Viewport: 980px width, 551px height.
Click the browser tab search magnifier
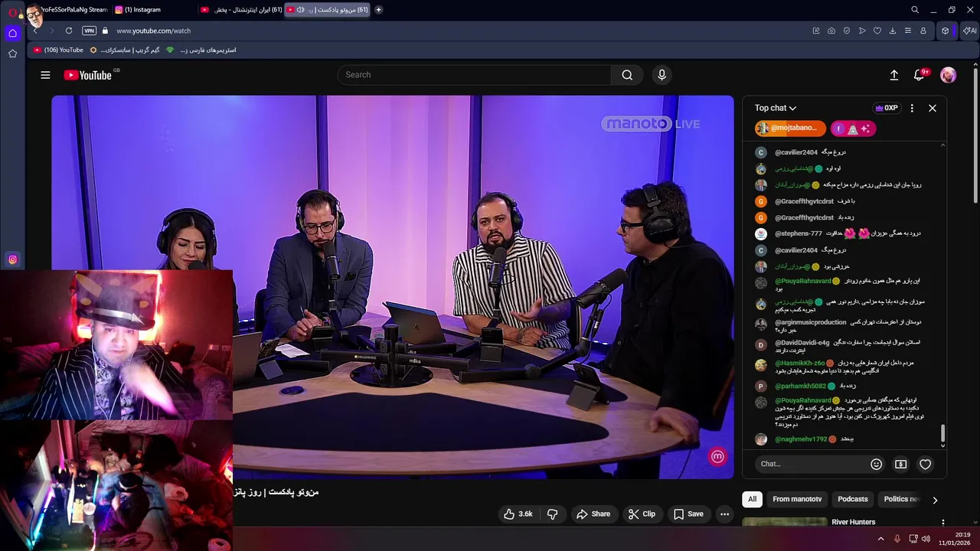[x=915, y=10]
